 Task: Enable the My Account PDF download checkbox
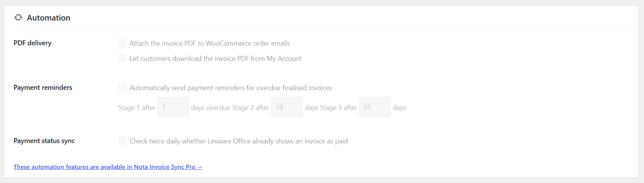tap(122, 58)
